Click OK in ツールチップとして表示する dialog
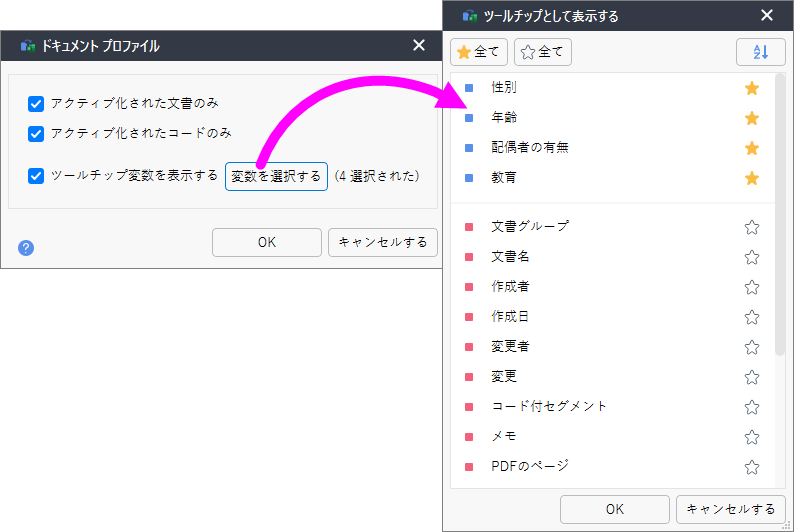 pyautogui.click(x=615, y=509)
